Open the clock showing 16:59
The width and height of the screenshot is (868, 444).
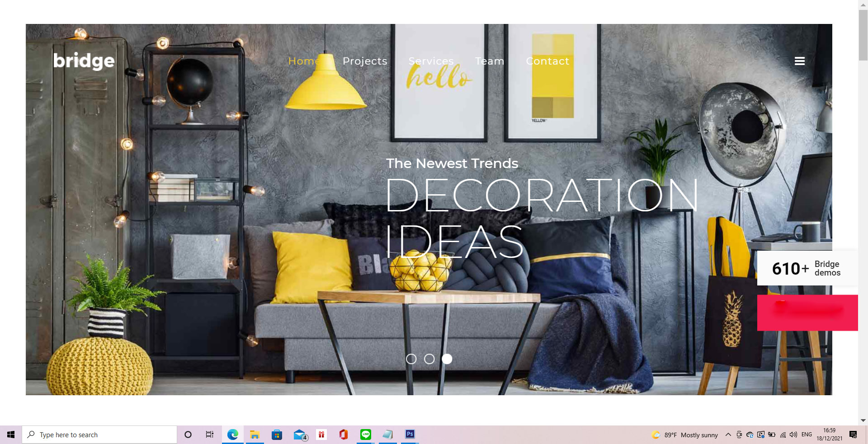click(829, 435)
